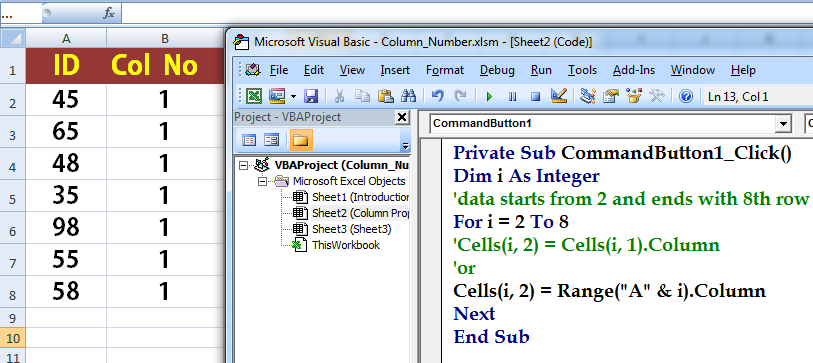Open the Tools menu
813x363 pixels.
click(x=582, y=70)
